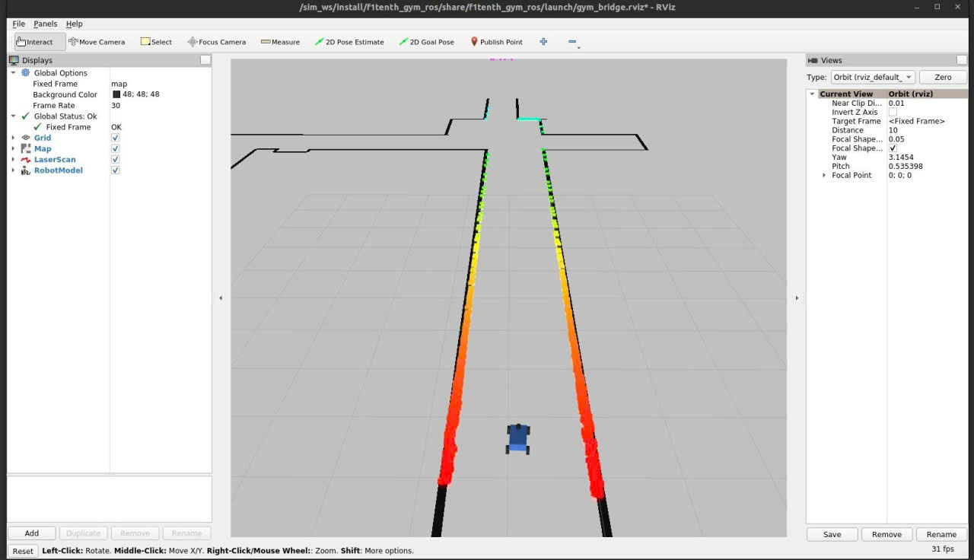Toggle the Grid display checkbox
Screen dimensions: 974x560
[116, 138]
